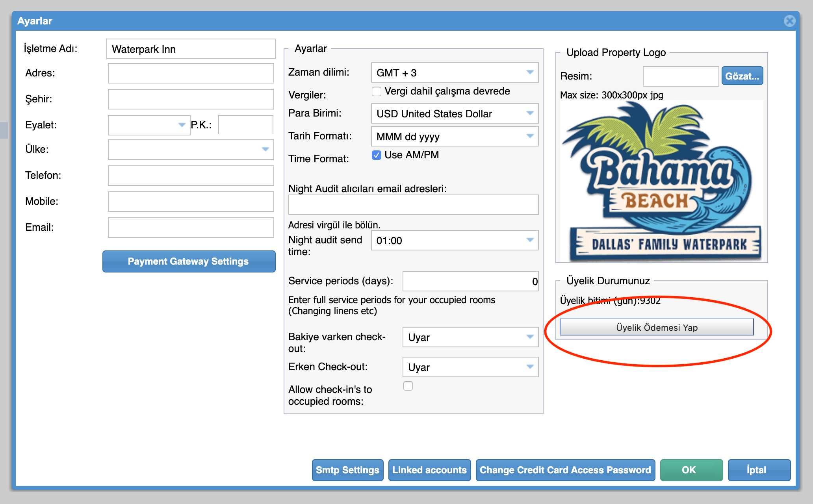Focus the Şehir input field
The height and width of the screenshot is (504, 813).
(x=191, y=99)
